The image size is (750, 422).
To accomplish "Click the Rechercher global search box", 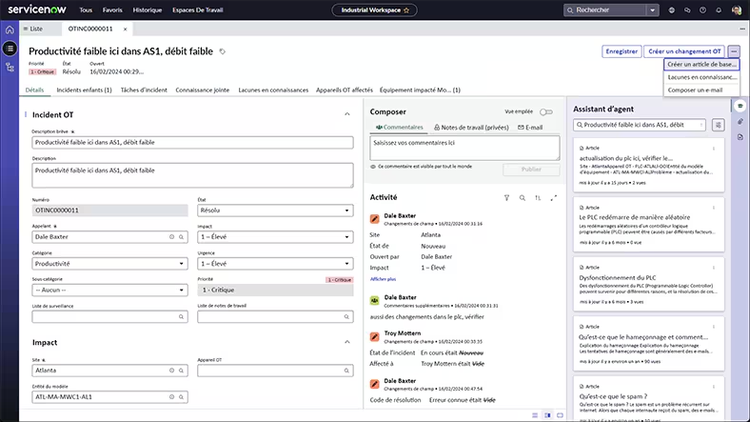I will pyautogui.click(x=606, y=10).
